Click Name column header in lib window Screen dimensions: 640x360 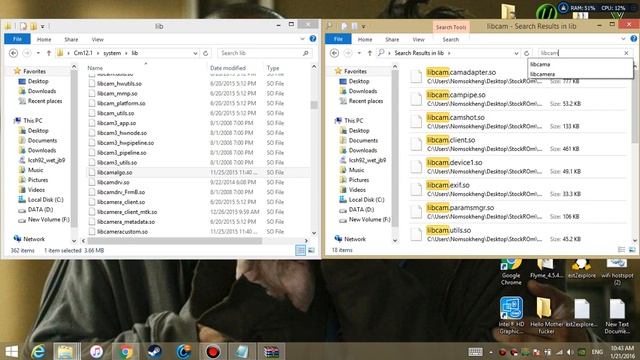(95, 68)
